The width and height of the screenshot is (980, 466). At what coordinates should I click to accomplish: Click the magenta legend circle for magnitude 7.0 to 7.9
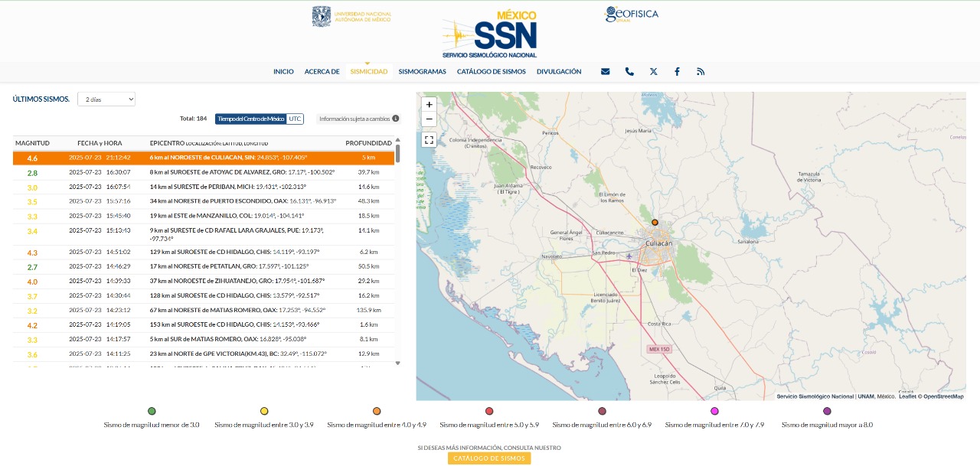pos(714,411)
